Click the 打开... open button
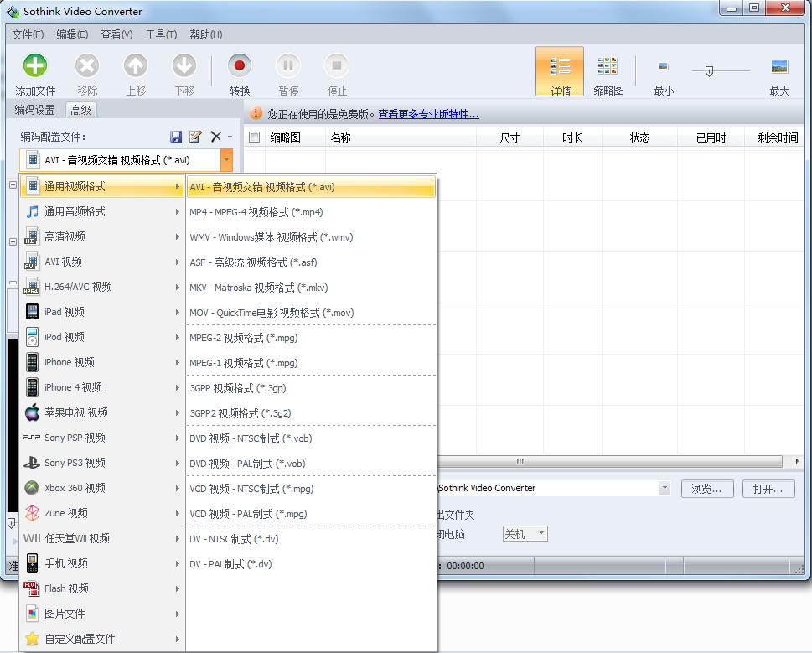Viewport: 812px width, 653px height. 768,489
